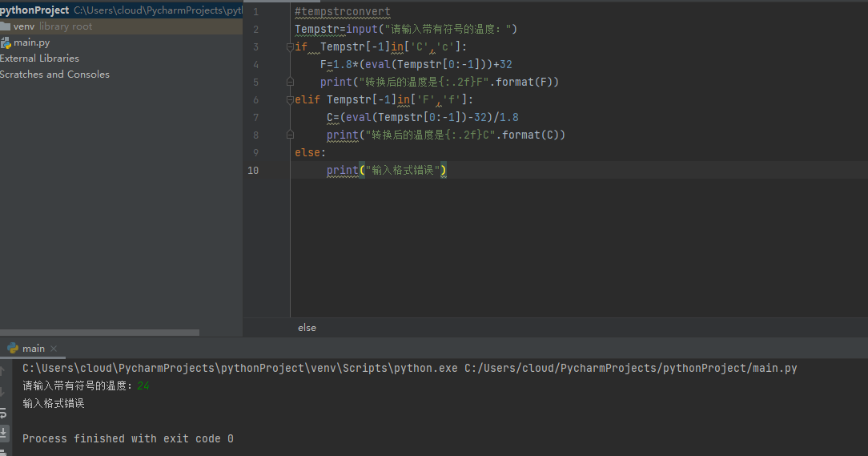Click the fold end marker on line 8
The image size is (868, 456).
(x=290, y=135)
